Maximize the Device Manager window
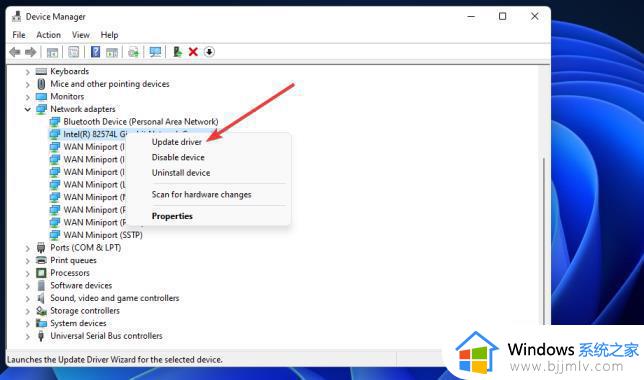The height and width of the screenshot is (380, 644). [502, 16]
